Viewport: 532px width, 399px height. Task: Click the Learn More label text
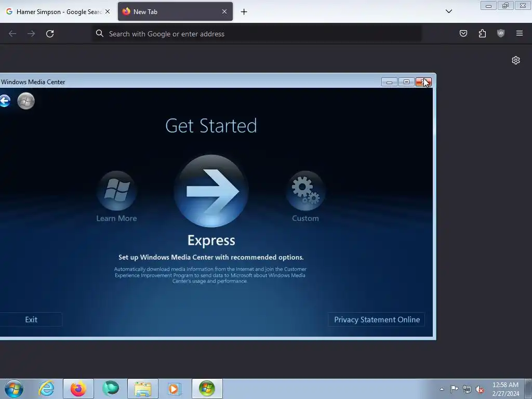pos(117,218)
